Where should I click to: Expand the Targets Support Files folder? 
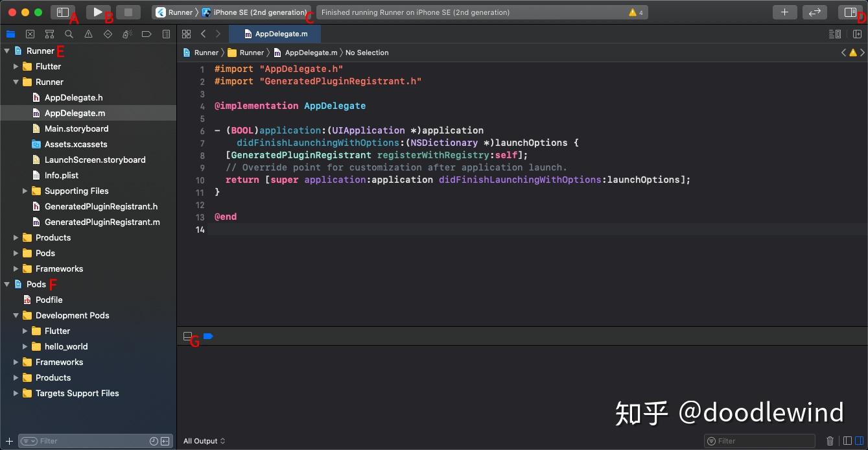pyautogui.click(x=16, y=393)
